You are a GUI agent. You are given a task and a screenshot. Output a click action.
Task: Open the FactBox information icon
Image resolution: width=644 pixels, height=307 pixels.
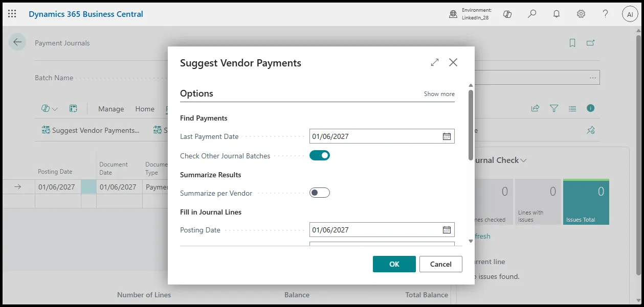click(591, 108)
